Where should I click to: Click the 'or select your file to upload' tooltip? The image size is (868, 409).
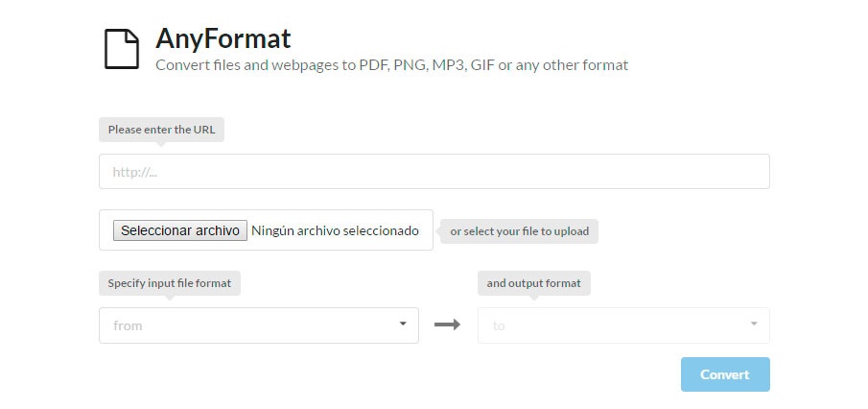521,231
